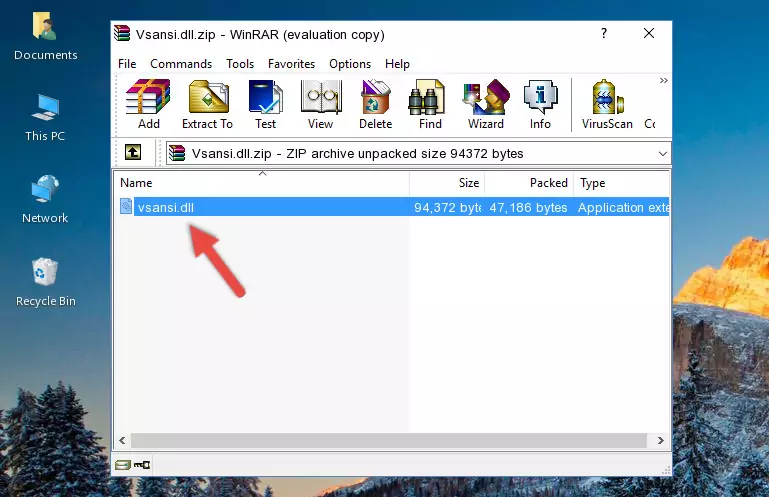Close the WinRAR window
This screenshot has width=769, height=497.
click(649, 33)
